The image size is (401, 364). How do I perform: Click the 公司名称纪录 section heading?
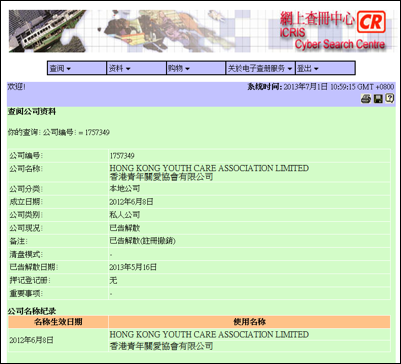coord(32,312)
